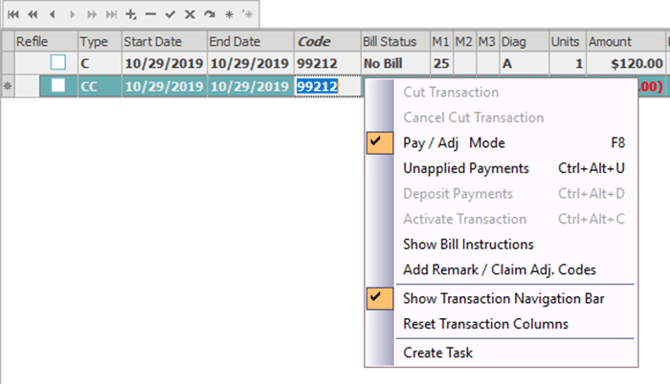Viewport: 670px width, 384px height.
Task: Click the Code column header
Action: pyautogui.click(x=328, y=41)
